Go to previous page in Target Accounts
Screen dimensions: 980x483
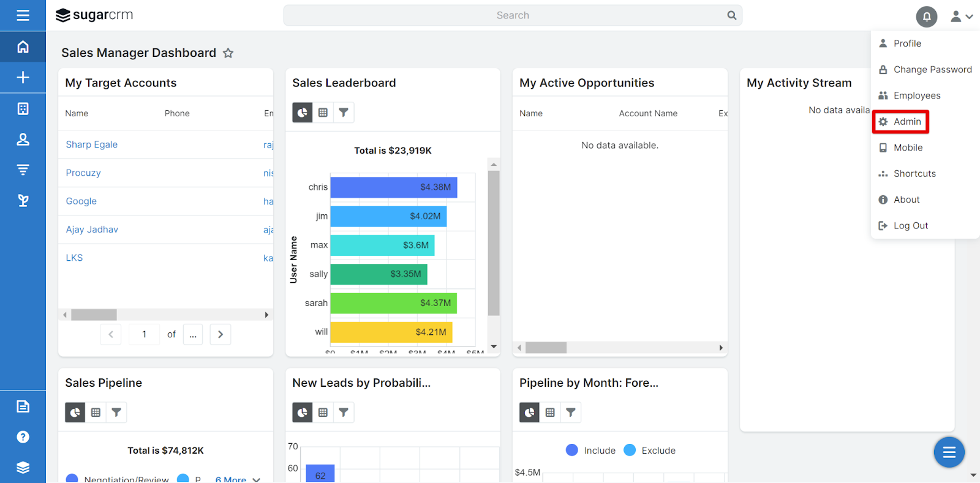(111, 334)
